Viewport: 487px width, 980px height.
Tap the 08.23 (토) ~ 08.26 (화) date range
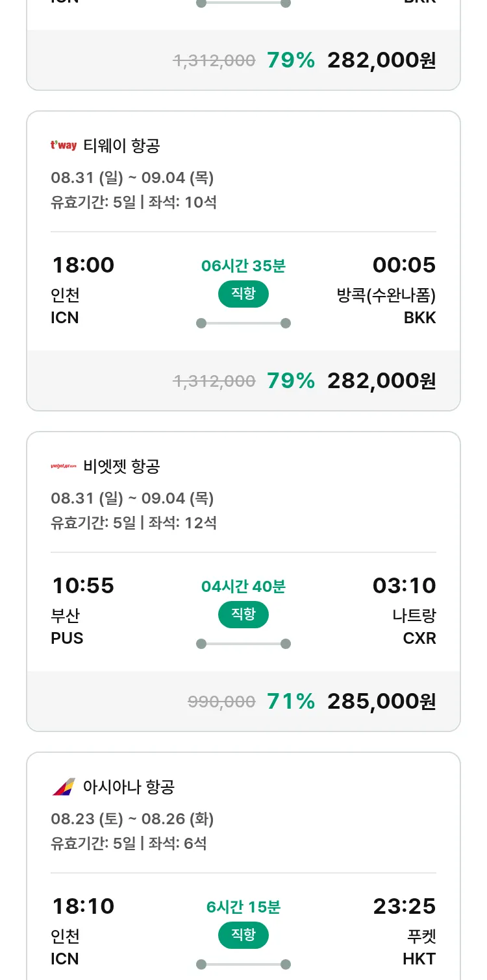tap(132, 818)
